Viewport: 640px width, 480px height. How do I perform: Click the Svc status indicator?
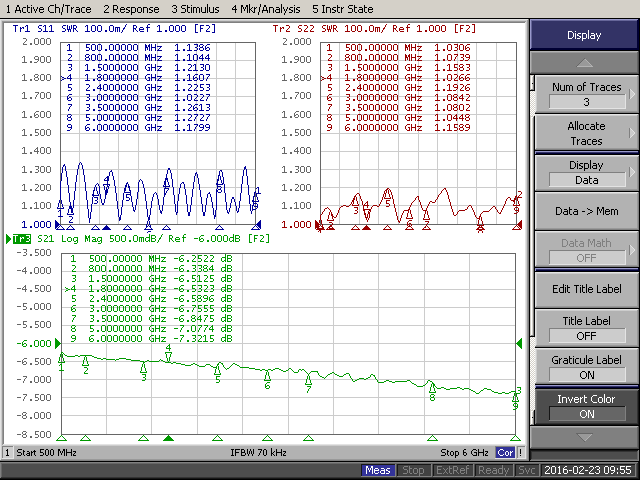526,470
